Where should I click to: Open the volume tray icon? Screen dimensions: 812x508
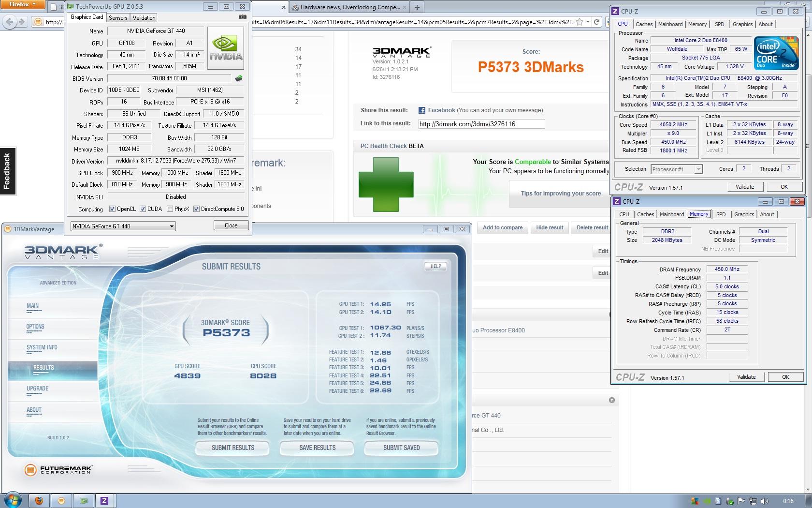(764, 501)
